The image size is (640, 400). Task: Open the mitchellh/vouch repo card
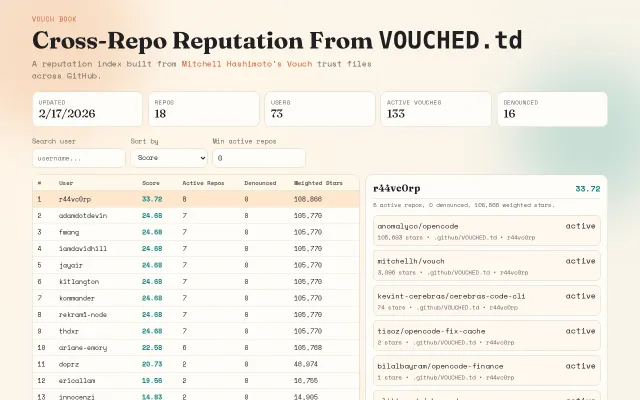pos(487,266)
